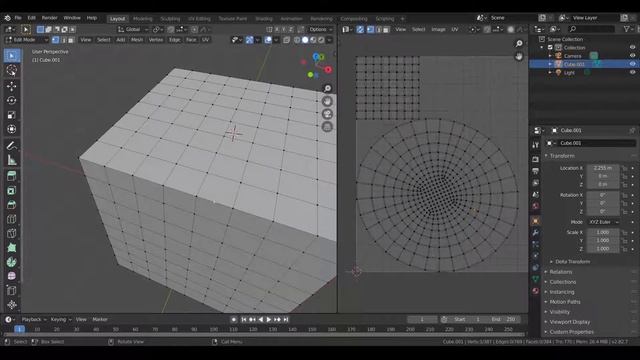Screen dimensions: 640x360
Task: Click the 3D viewport pan hand icon
Action: point(327,101)
